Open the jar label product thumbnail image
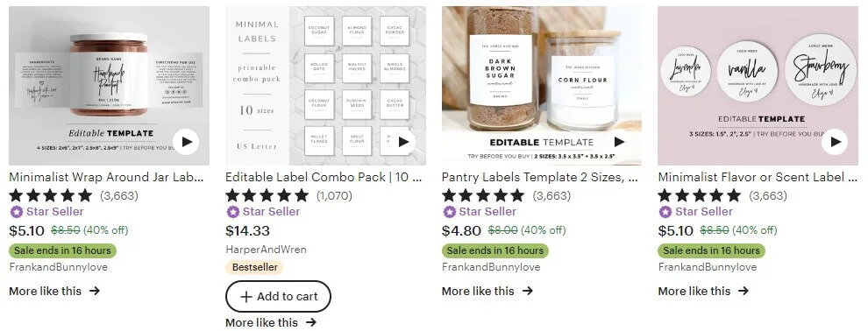 (x=109, y=86)
